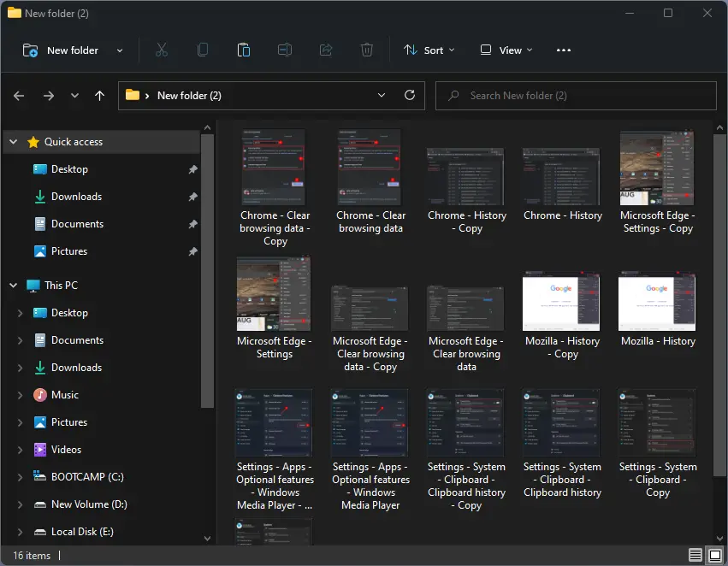This screenshot has height=566, width=728.
Task: Click the Copy icon in toolbar
Action: coord(203,50)
